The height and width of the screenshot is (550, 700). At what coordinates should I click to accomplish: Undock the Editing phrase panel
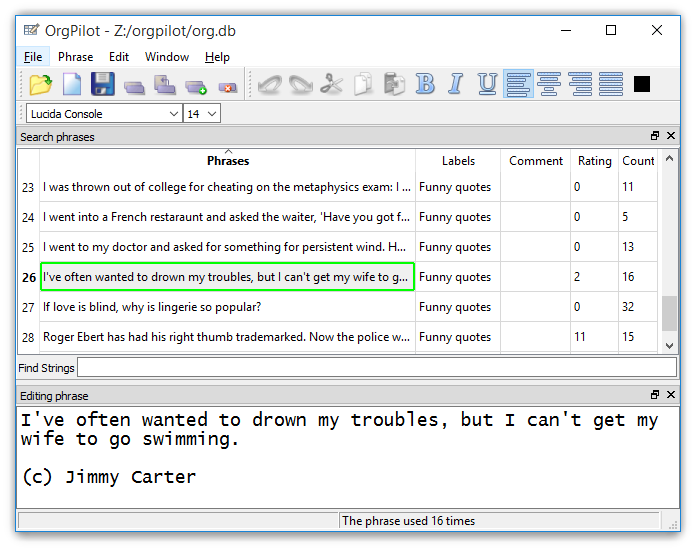655,395
